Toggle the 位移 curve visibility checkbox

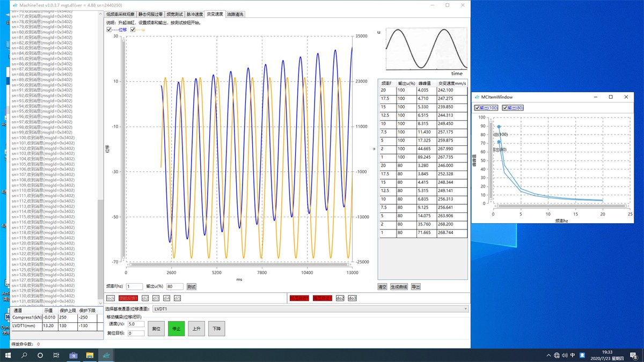click(109, 29)
